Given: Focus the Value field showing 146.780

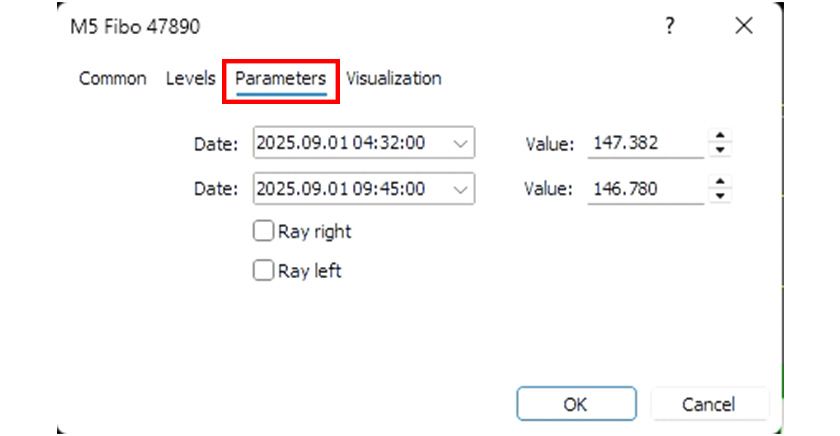Looking at the screenshot, I should [x=645, y=188].
